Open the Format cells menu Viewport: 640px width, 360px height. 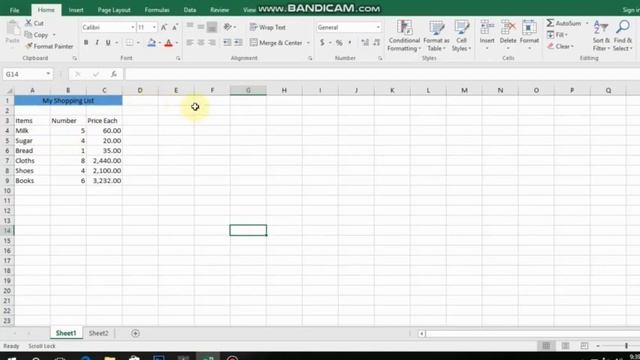[x=529, y=35]
